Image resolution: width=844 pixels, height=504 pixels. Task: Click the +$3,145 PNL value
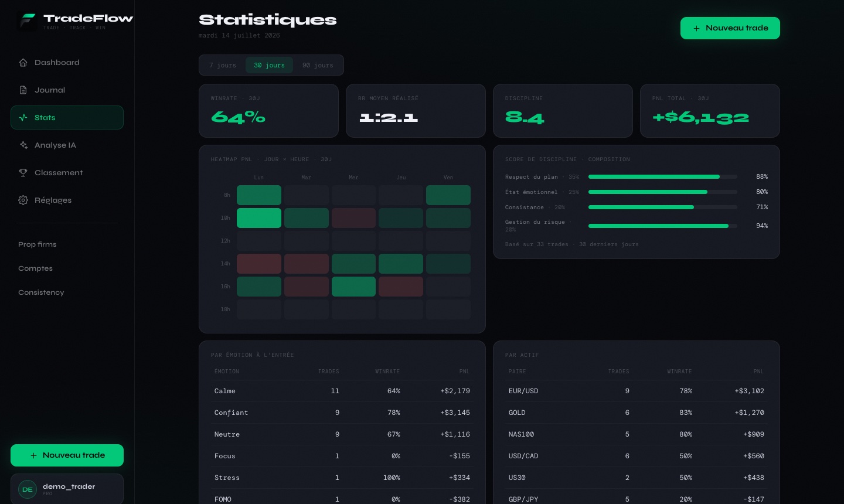455,413
